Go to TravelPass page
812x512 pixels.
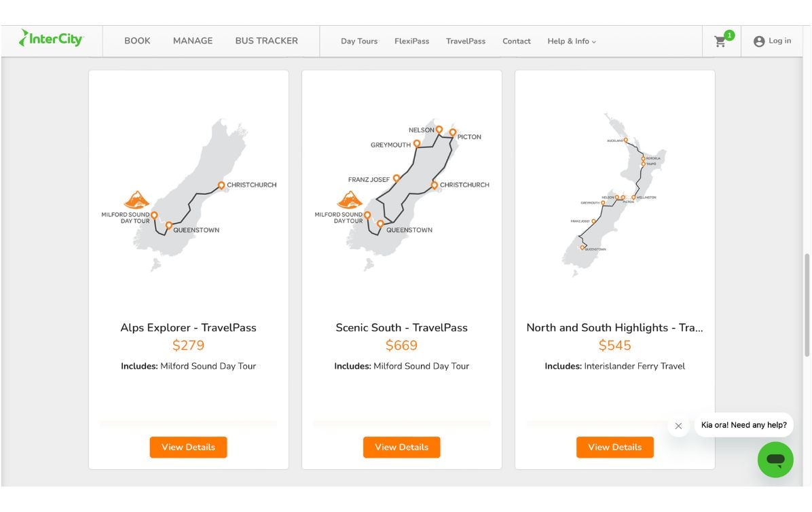[x=466, y=41]
